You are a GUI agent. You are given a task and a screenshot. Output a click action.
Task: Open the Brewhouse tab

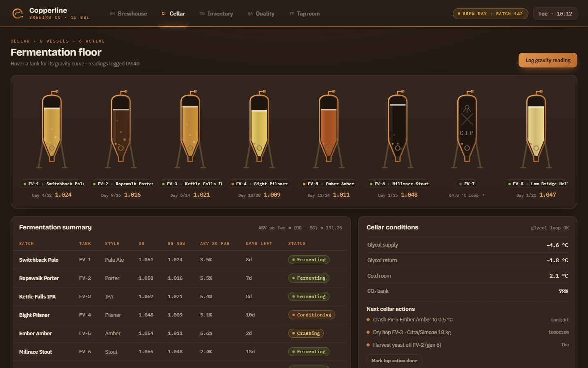(128, 13)
